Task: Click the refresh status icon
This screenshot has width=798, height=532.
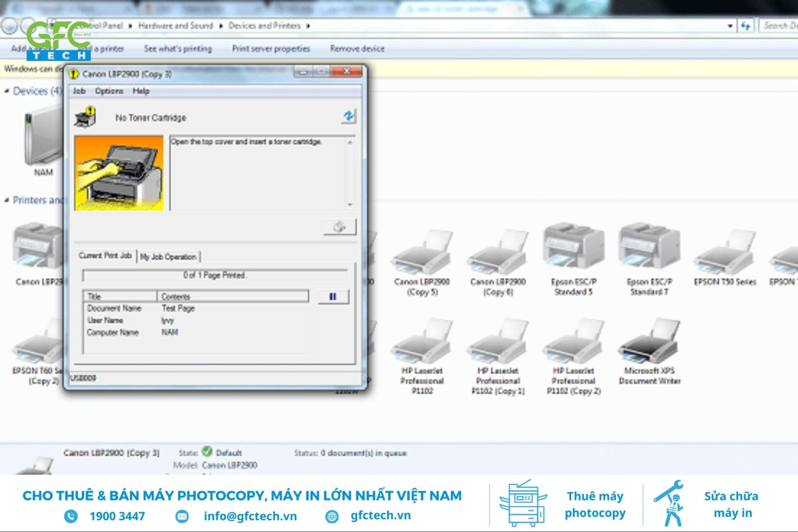Action: [x=349, y=116]
